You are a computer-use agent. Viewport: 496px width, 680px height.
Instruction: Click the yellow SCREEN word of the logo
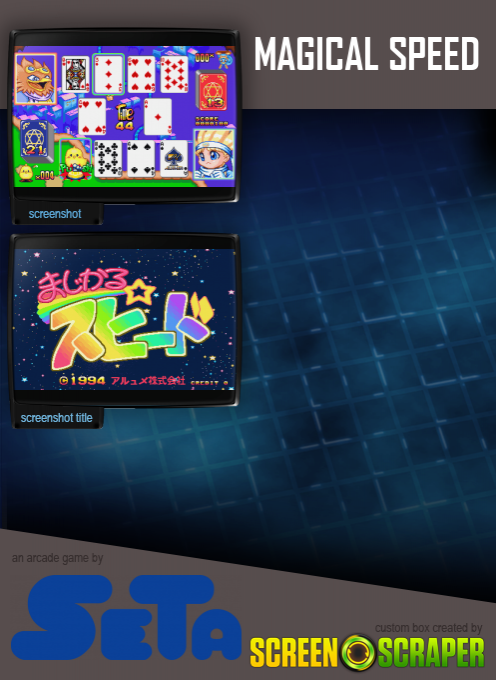click(294, 652)
